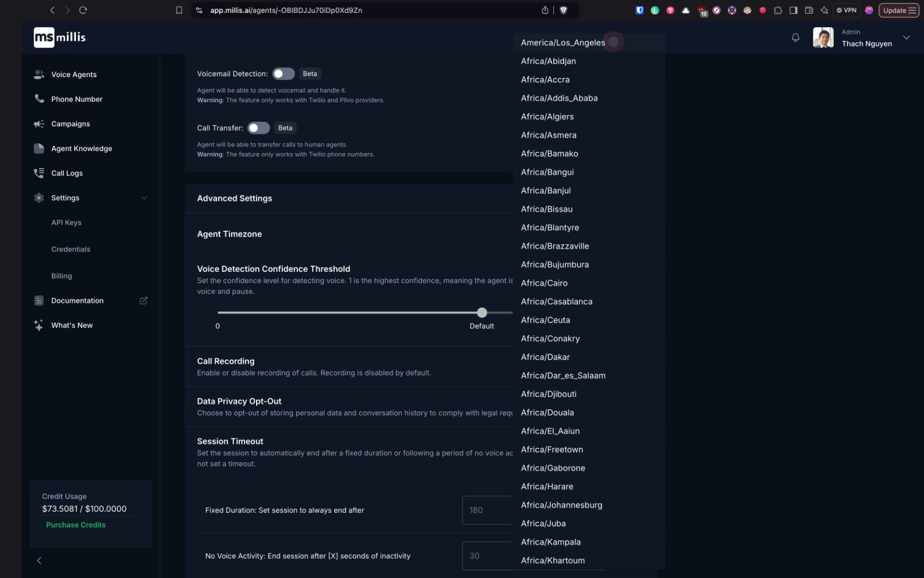The height and width of the screenshot is (578, 924).
Task: Enable the Call Transfer beta feature
Action: [x=258, y=128]
